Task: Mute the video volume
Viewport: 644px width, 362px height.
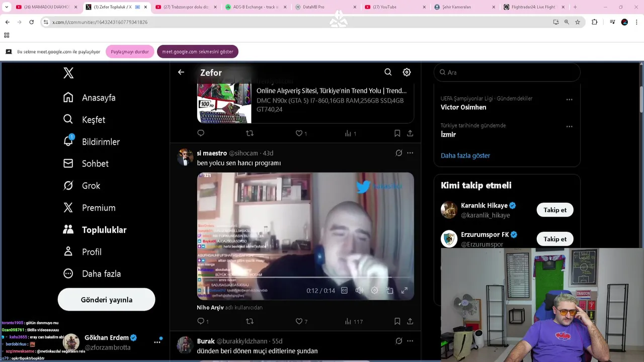Action: 359,290
